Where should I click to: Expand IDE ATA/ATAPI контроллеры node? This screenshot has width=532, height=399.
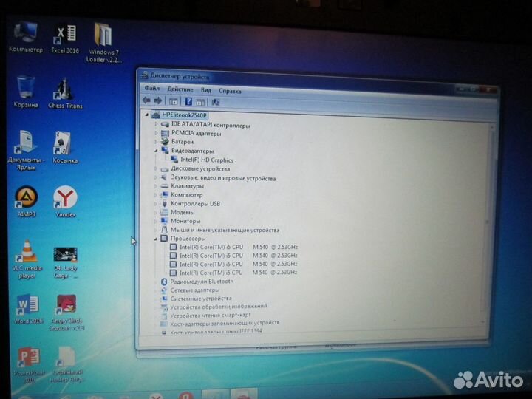tap(156, 124)
